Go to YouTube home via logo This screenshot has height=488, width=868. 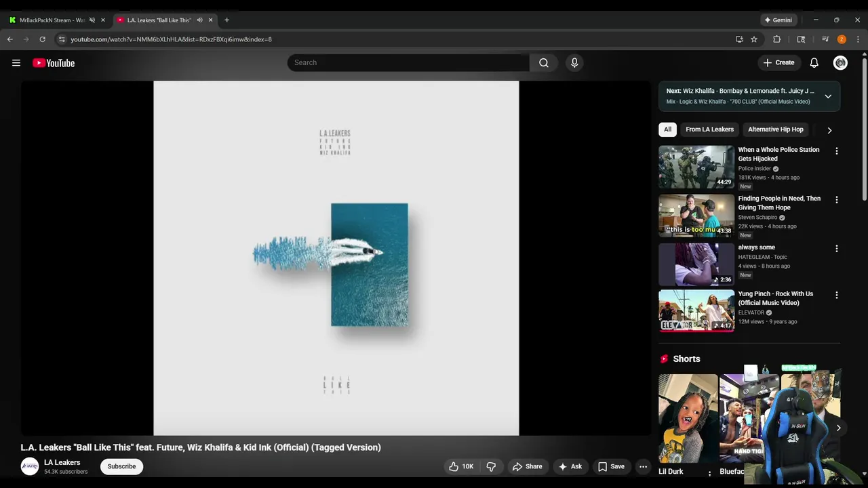coord(54,63)
